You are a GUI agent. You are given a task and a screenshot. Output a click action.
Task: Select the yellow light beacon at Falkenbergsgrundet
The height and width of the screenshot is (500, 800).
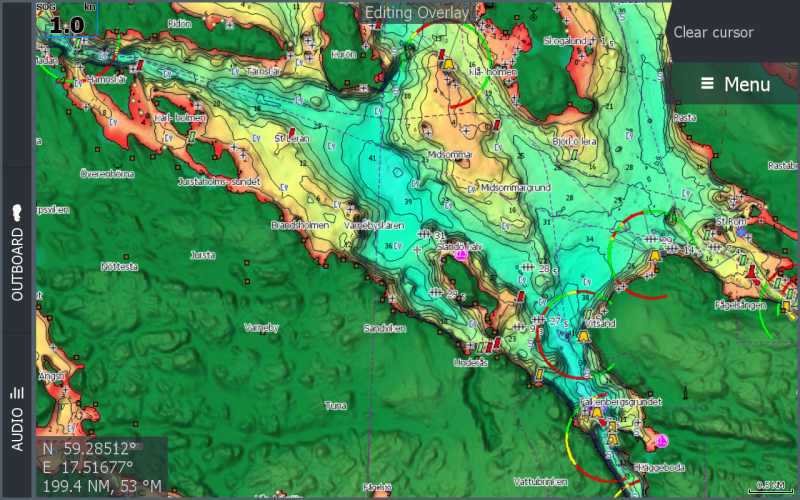pos(597,412)
